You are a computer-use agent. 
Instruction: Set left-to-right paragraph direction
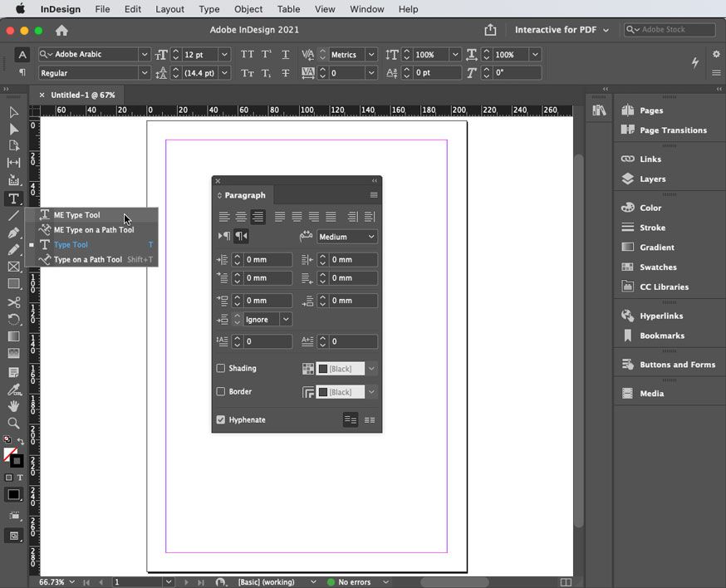point(224,237)
